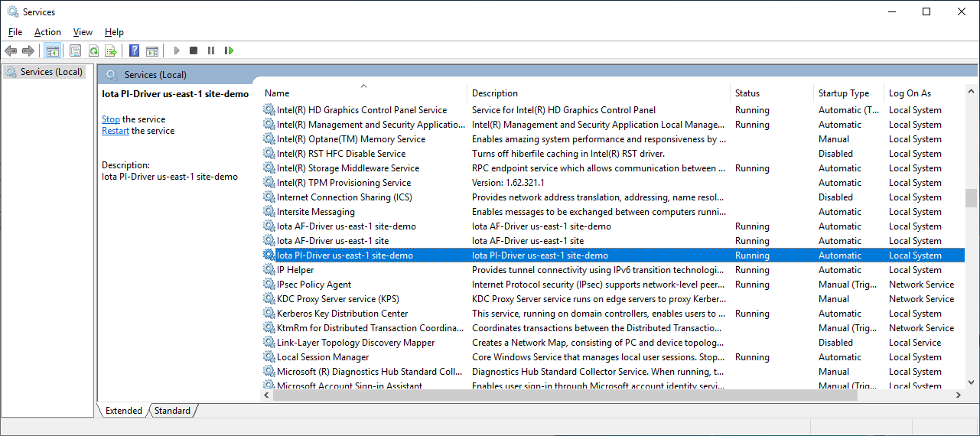980x436 pixels.
Task: Open the Help menu
Action: pos(114,32)
